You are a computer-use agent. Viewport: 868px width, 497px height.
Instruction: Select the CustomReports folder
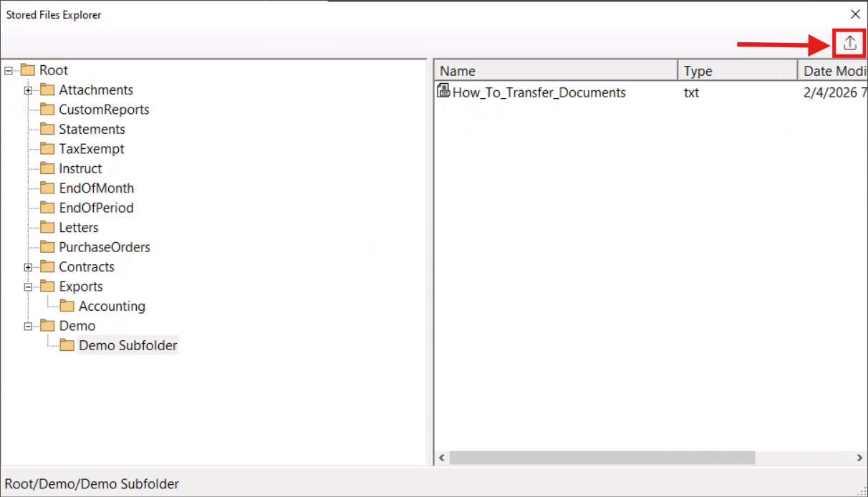[104, 110]
